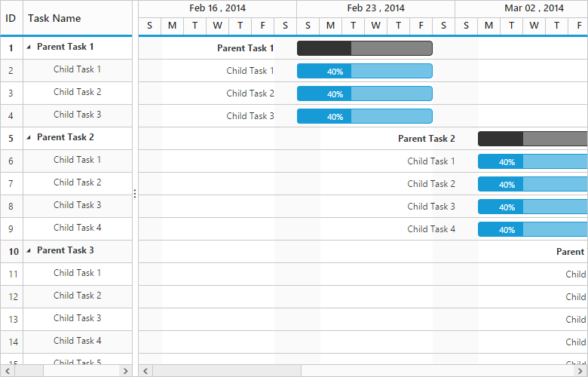588x377 pixels.
Task: Select ID cell 12 in the grid
Action: tap(11, 296)
